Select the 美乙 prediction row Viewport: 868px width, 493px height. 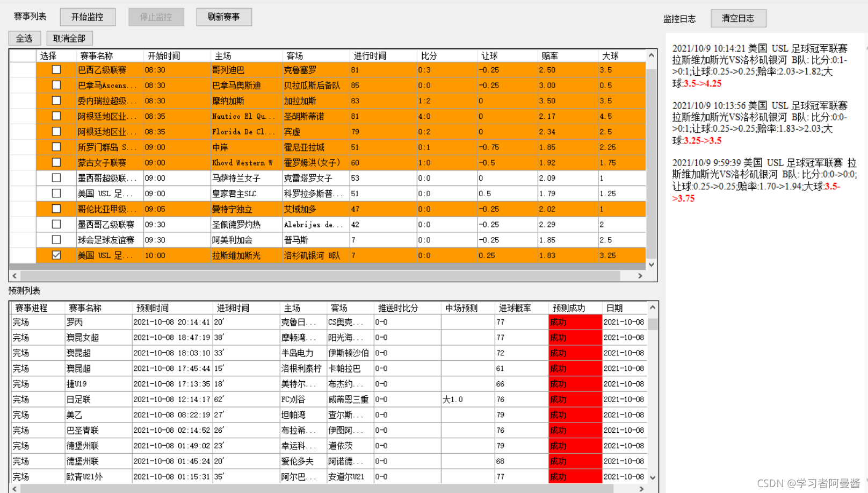328,415
